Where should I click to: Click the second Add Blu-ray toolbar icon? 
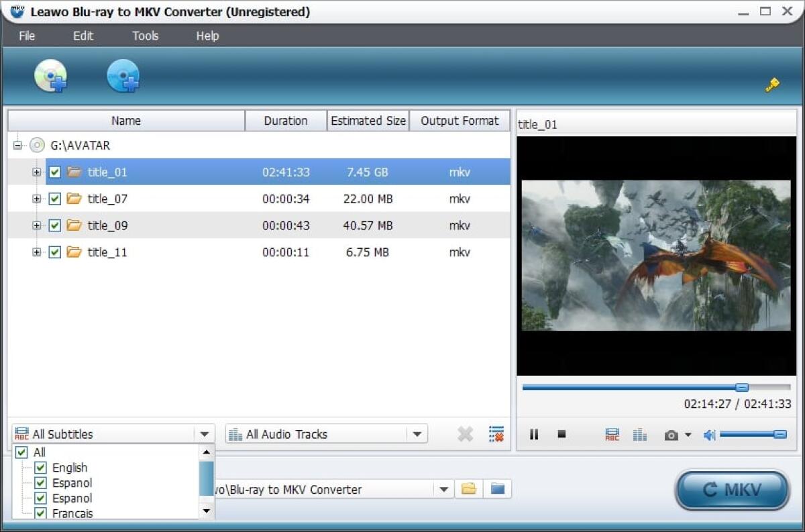(x=123, y=76)
